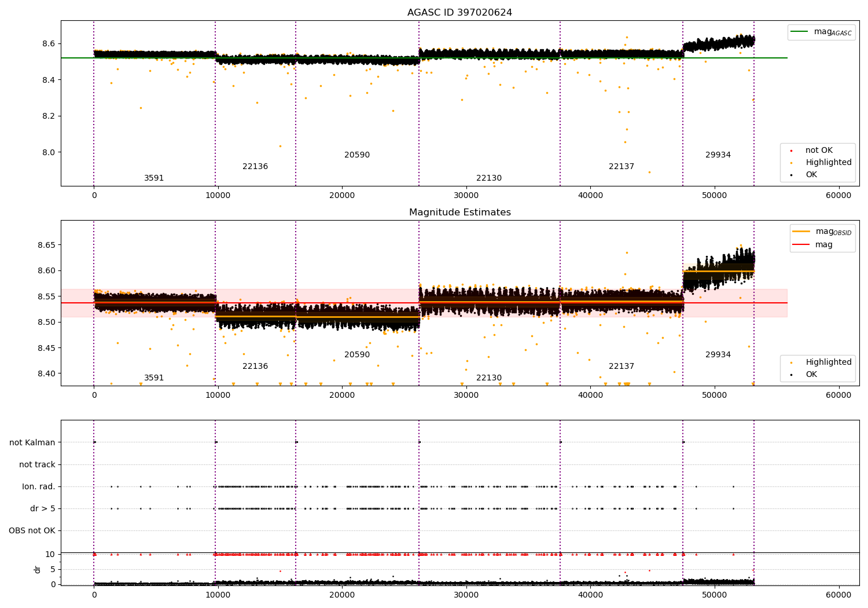
Task: Click obsid label 29934 in Magnitude Estimates plot
Action: pyautogui.click(x=718, y=355)
